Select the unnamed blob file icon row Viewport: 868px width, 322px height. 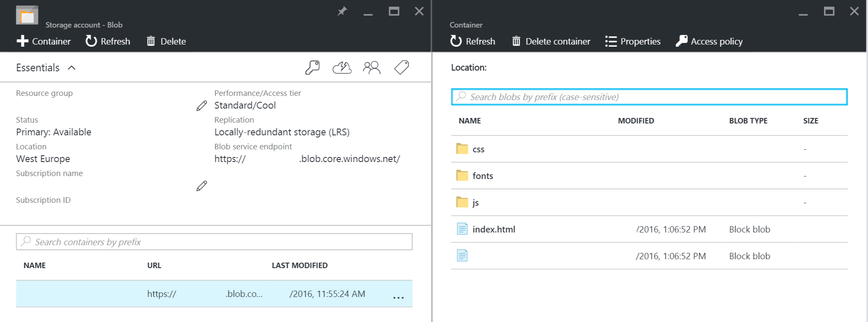pyautogui.click(x=649, y=256)
